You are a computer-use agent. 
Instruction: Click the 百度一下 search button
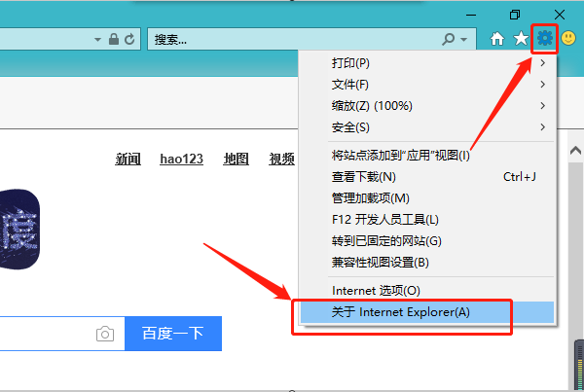point(173,334)
